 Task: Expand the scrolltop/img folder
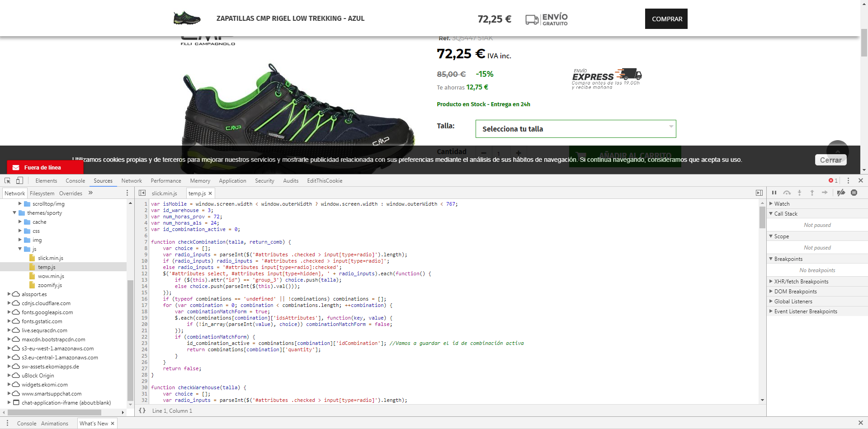tap(20, 204)
